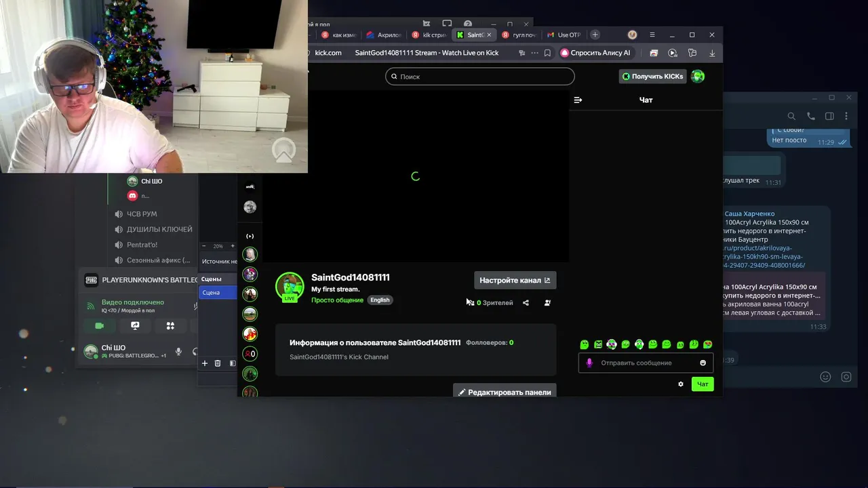Image resolution: width=868 pixels, height=488 pixels.
Task: Select Сцена in OBS scenes list
Action: coord(218,292)
